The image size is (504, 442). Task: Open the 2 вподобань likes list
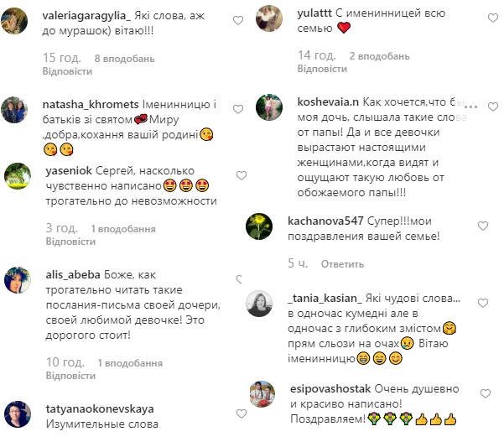379,56
